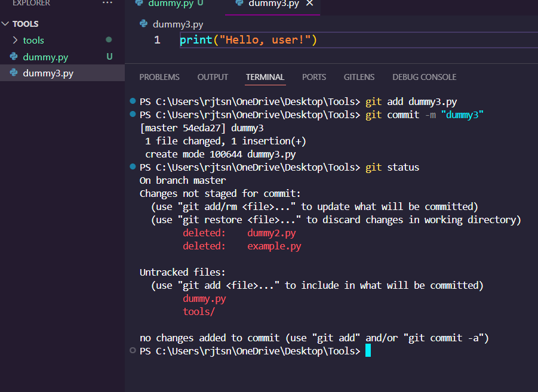Viewport: 538px width, 392px height.
Task: Click the hollow circle marker at current prompt
Action: coord(133,351)
